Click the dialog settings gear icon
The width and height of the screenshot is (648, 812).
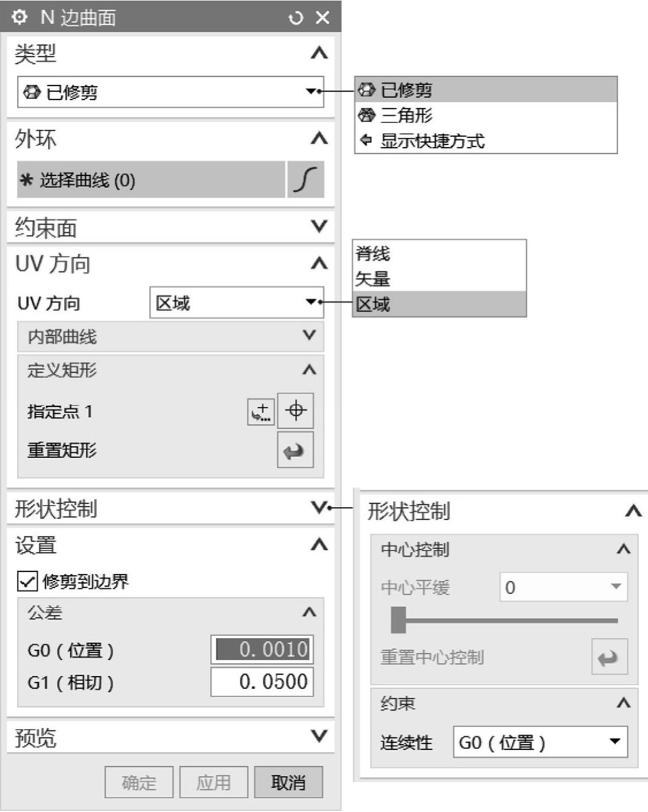[x=19, y=17]
